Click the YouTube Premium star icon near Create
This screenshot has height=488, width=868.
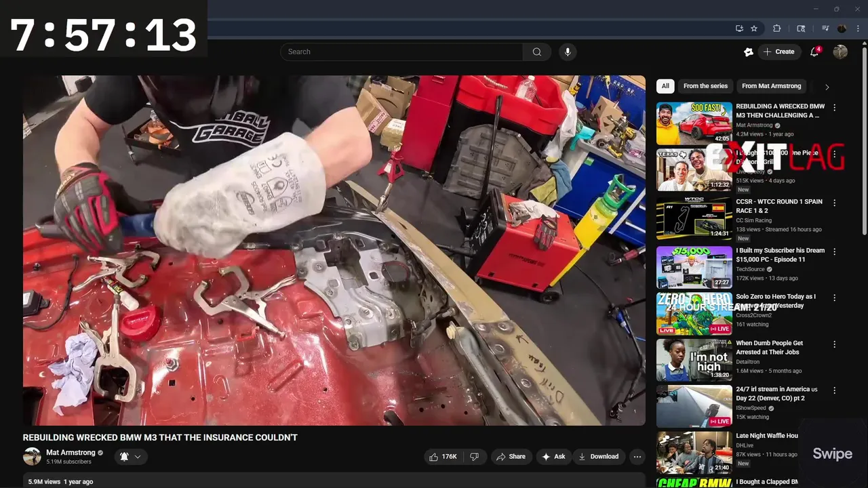[749, 52]
